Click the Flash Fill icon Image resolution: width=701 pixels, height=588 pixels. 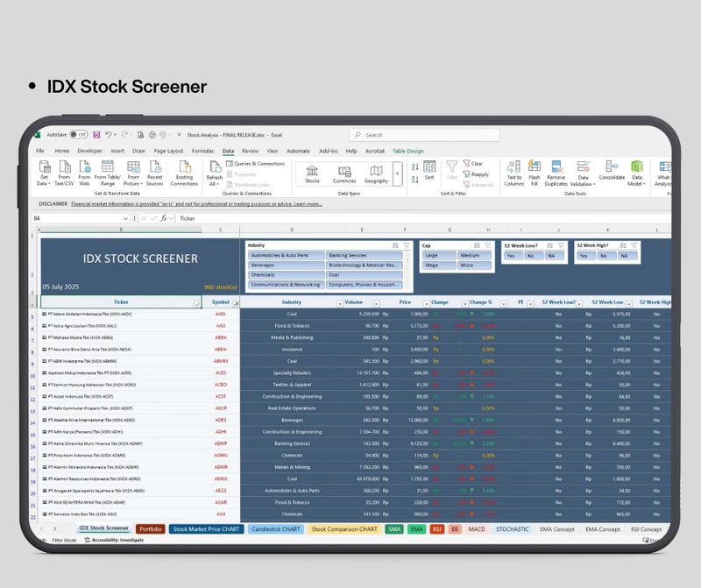click(533, 172)
